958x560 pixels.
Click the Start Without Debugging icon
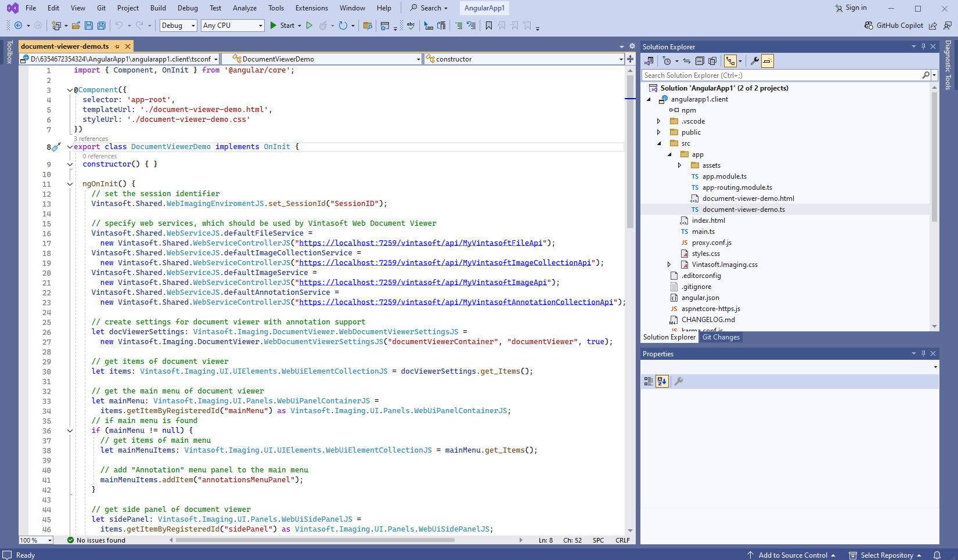point(309,26)
